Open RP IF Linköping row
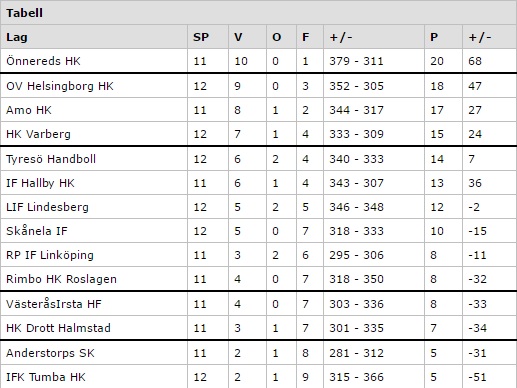This screenshot has height=388, width=517. coord(258,255)
